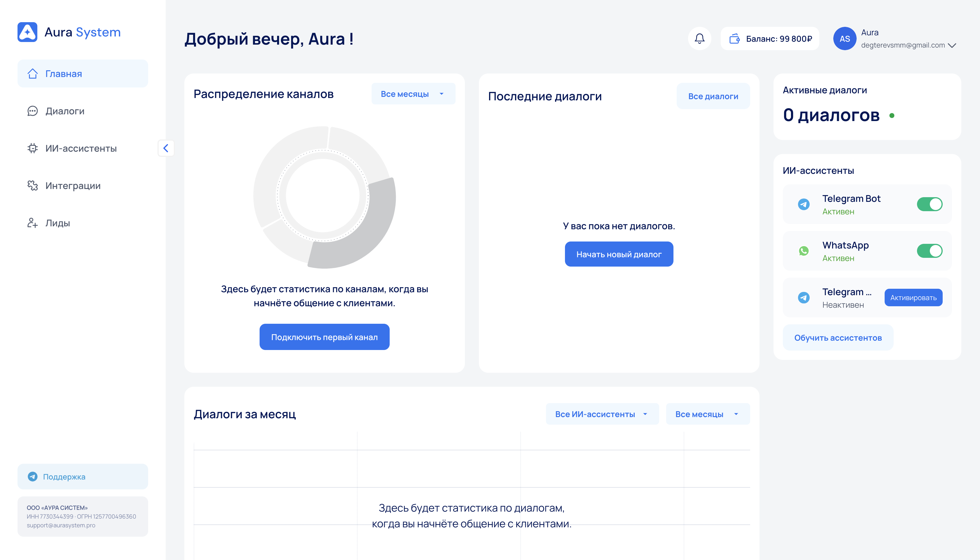Screen dimensions: 980x560
Task: Click the Aura System logo icon
Action: point(27,32)
